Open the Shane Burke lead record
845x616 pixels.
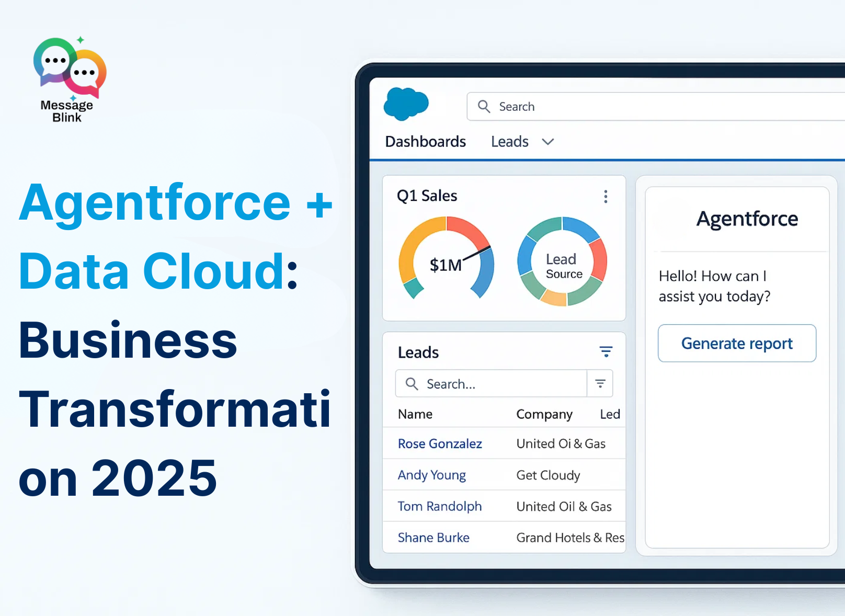(x=433, y=538)
